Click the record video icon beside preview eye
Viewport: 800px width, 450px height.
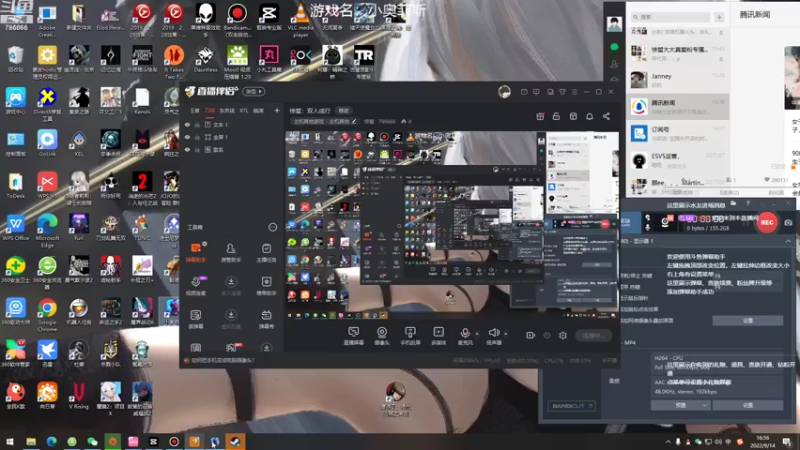coord(531,335)
